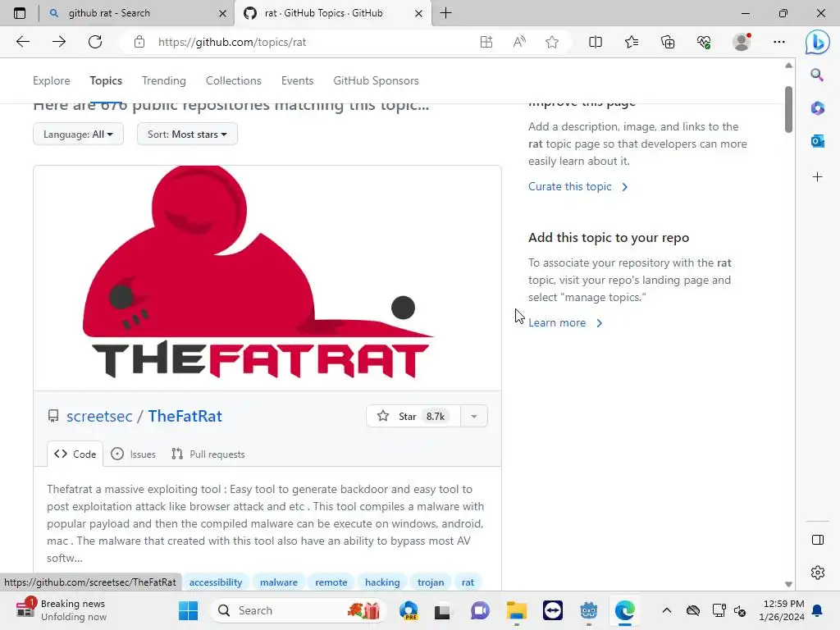Image resolution: width=840 pixels, height=630 pixels.
Task: Click the Learn more link
Action: [x=565, y=322]
